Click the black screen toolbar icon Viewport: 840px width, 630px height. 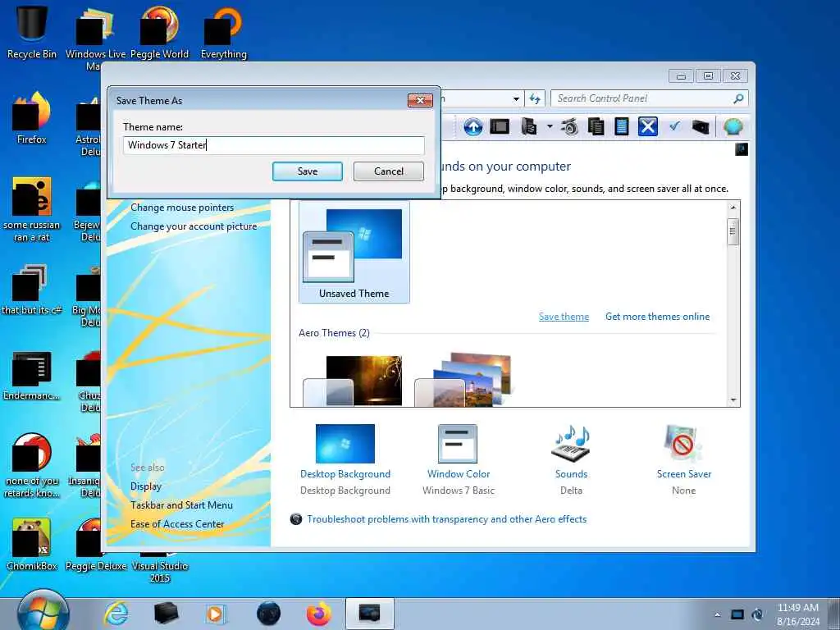500,127
